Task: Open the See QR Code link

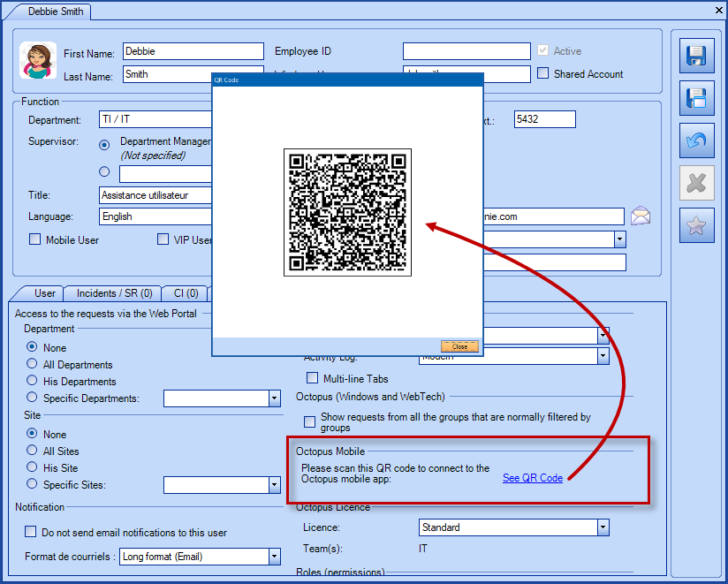Action: click(533, 478)
